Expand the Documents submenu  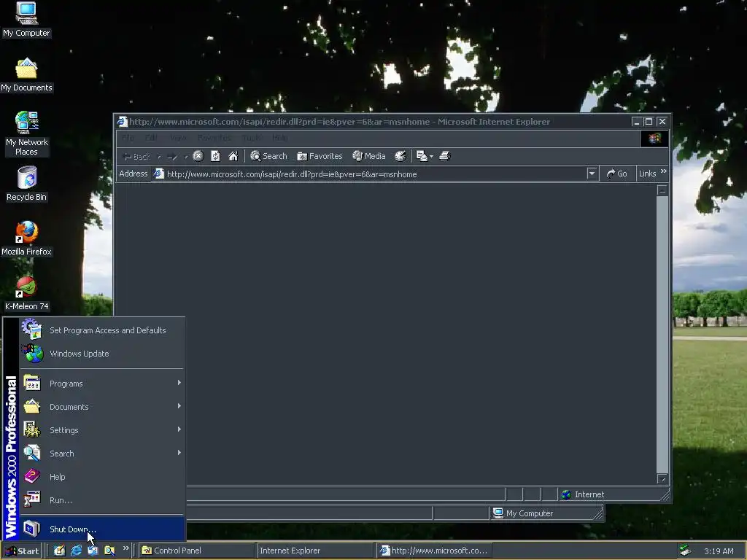102,407
